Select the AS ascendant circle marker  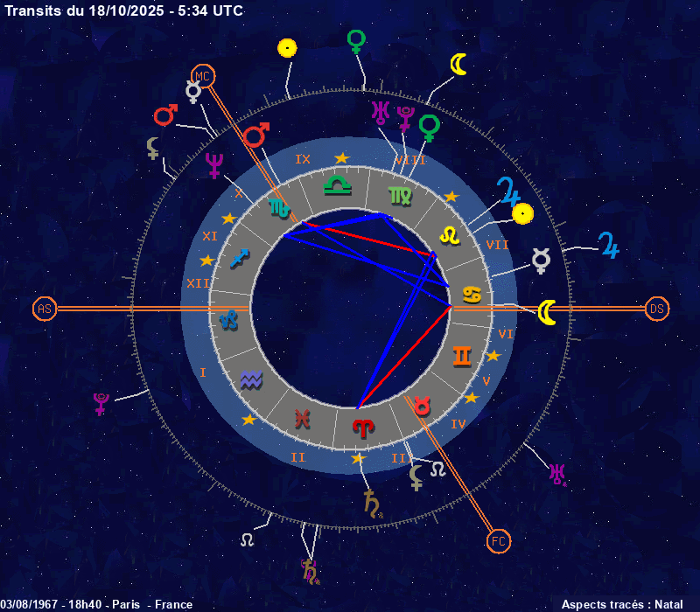(45, 309)
